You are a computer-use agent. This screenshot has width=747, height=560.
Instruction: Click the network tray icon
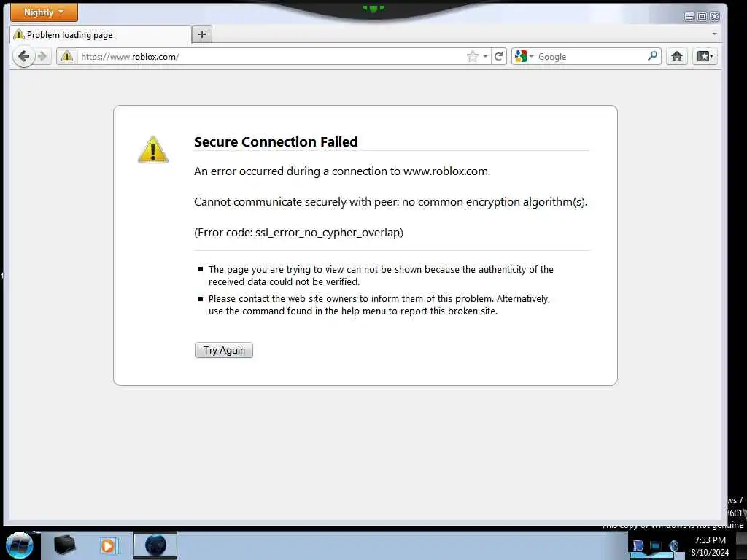(x=656, y=546)
